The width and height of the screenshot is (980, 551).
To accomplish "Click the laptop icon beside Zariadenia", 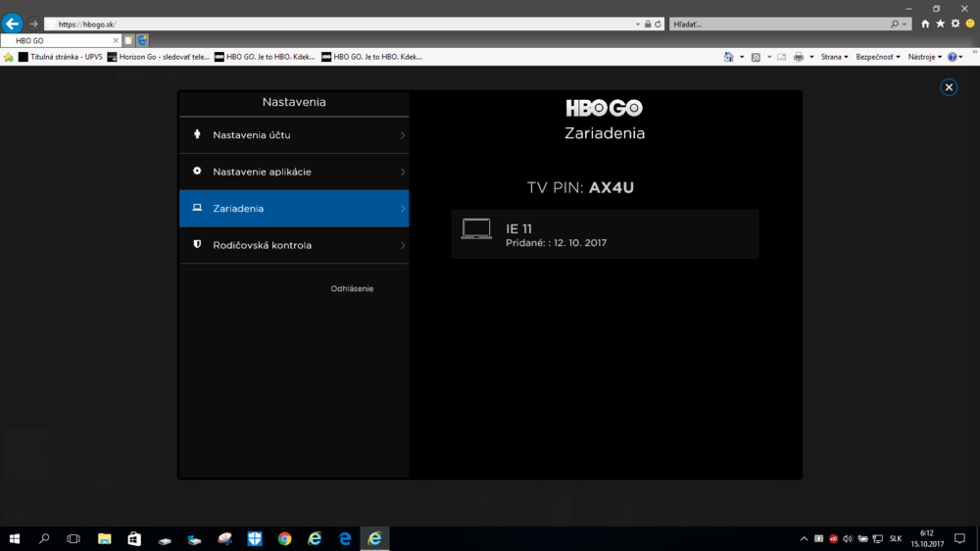I will coord(197,208).
